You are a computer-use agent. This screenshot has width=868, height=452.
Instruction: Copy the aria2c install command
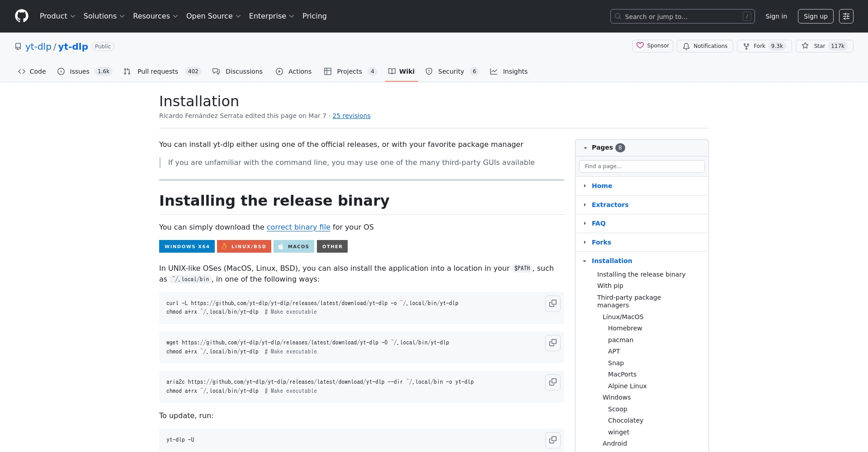[x=552, y=382]
